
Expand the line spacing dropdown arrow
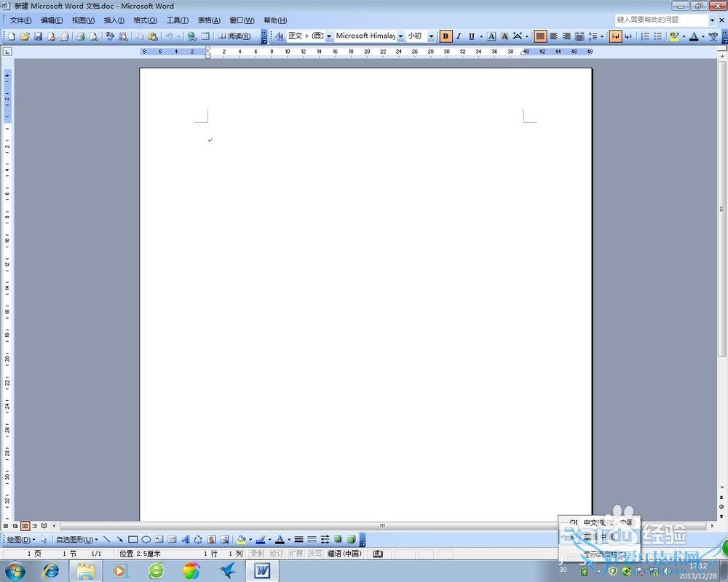(602, 36)
